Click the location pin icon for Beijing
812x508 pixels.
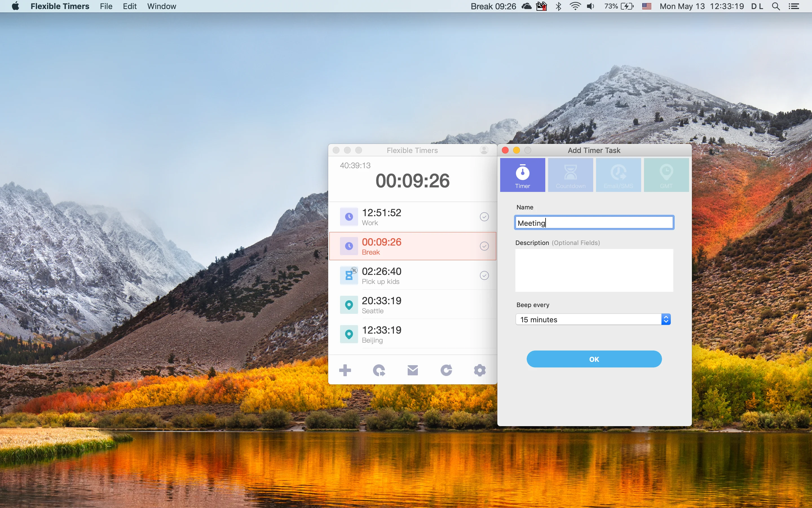coord(348,334)
